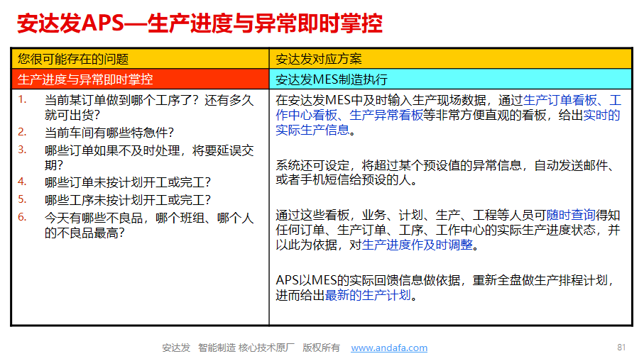Click page number 81
This screenshot has width=644, height=361.
(621, 348)
